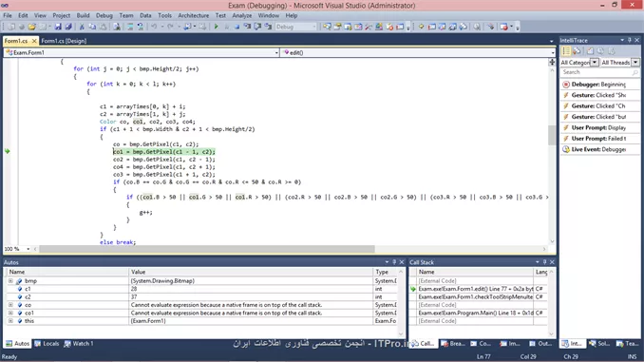Click the Name column header in Autos
Viewport: 644px width, 362px height.
coord(67,272)
